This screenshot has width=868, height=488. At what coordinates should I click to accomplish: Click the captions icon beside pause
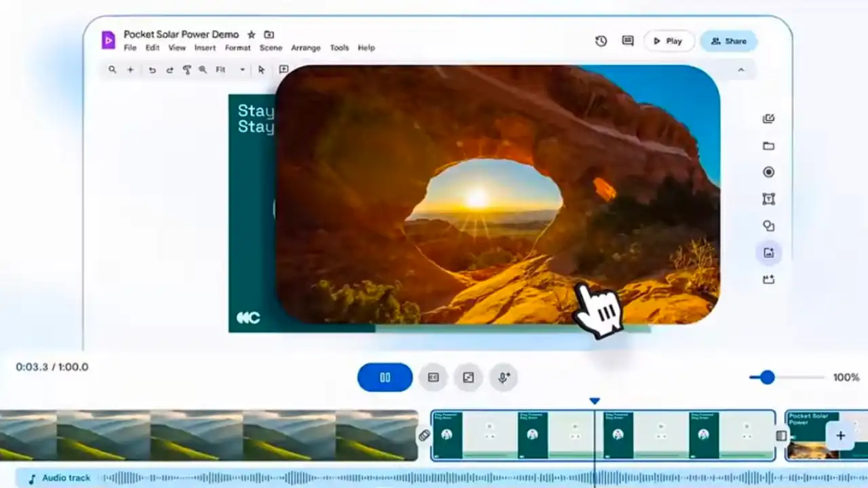click(x=433, y=378)
